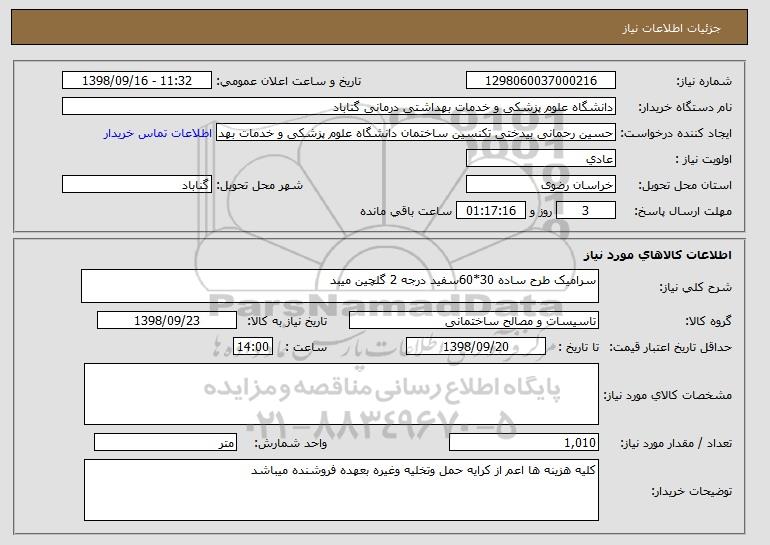Click the label نام دستگاه خریدار
The width and height of the screenshot is (770, 545).
(685, 107)
